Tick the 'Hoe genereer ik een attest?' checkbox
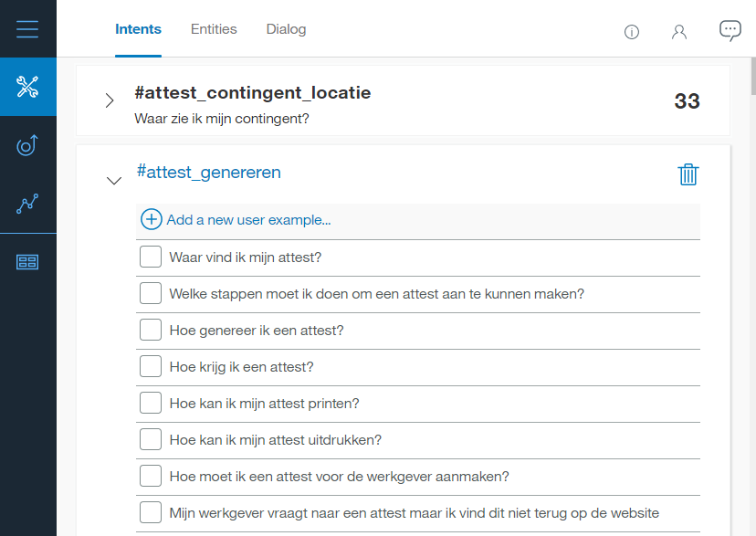The height and width of the screenshot is (536, 756). [151, 331]
